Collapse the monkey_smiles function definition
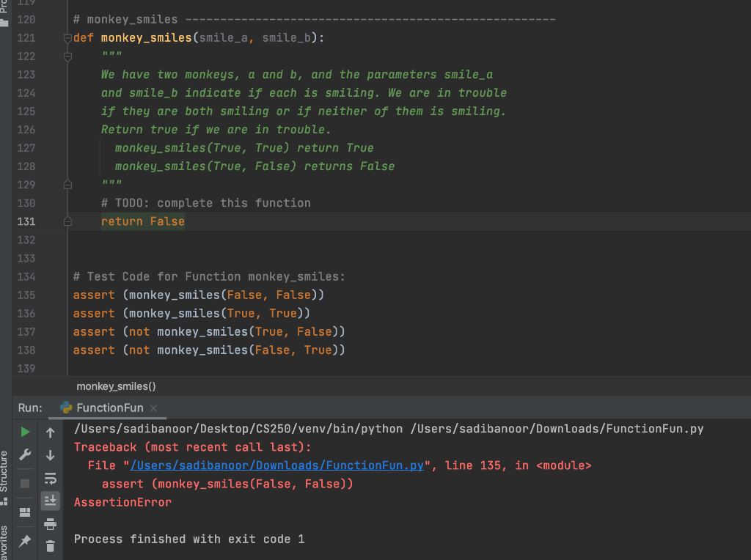The image size is (751, 560). tap(67, 37)
